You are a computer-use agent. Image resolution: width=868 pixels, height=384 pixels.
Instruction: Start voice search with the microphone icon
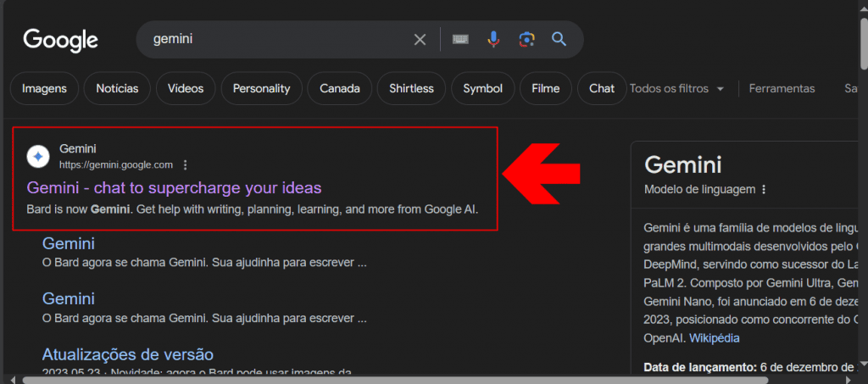pos(493,39)
